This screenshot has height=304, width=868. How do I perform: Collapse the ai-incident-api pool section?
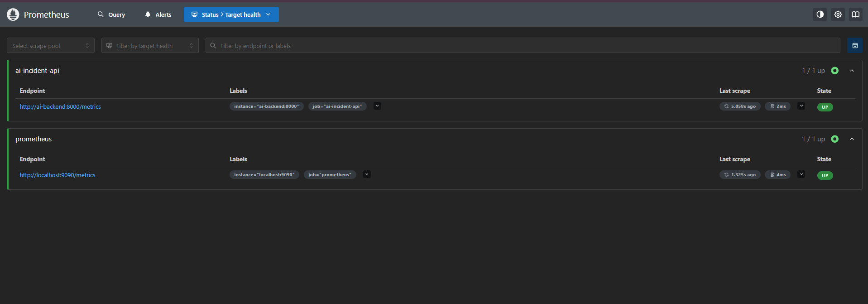click(x=852, y=71)
